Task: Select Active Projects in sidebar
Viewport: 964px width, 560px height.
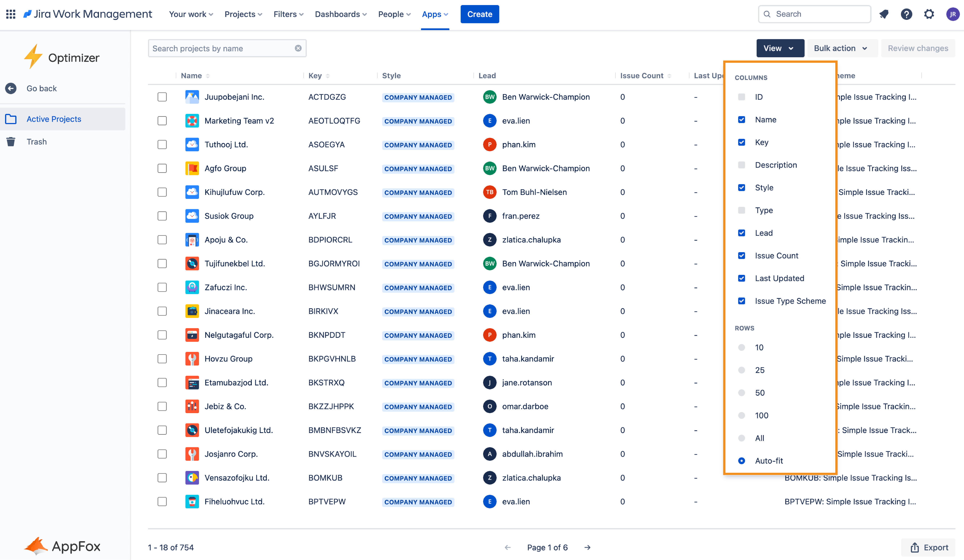Action: coord(53,119)
